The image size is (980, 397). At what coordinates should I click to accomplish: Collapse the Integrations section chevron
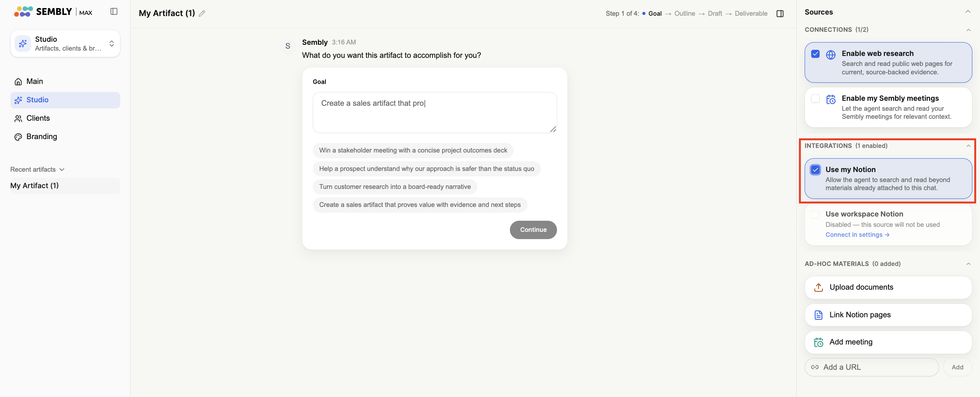968,146
